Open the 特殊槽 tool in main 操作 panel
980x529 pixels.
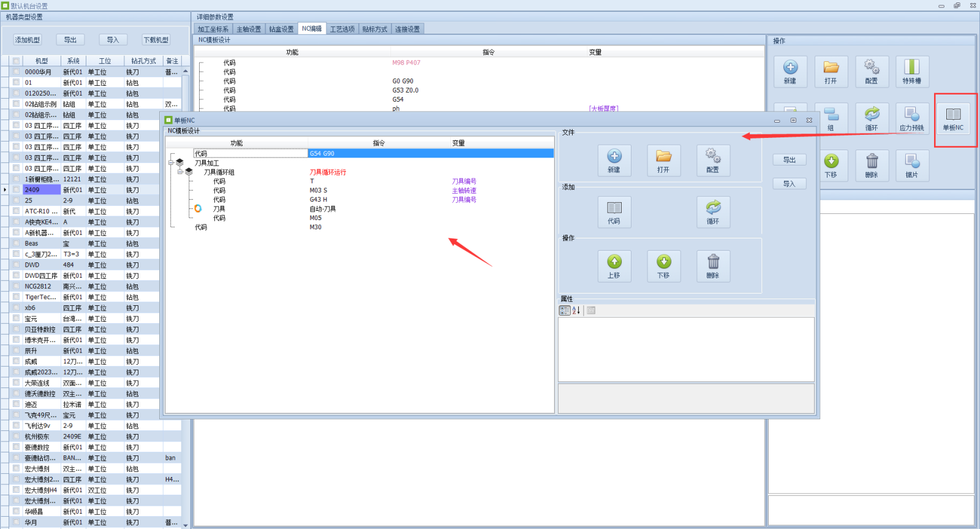[912, 72]
